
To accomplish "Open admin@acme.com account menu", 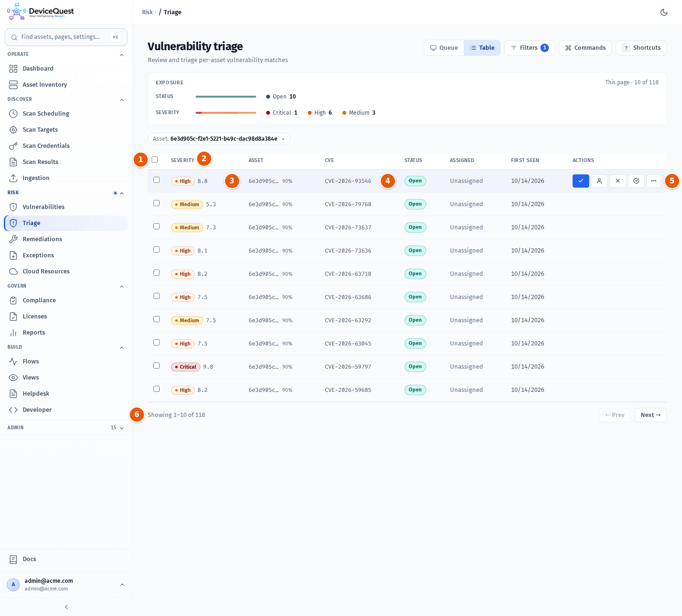I will [66, 585].
